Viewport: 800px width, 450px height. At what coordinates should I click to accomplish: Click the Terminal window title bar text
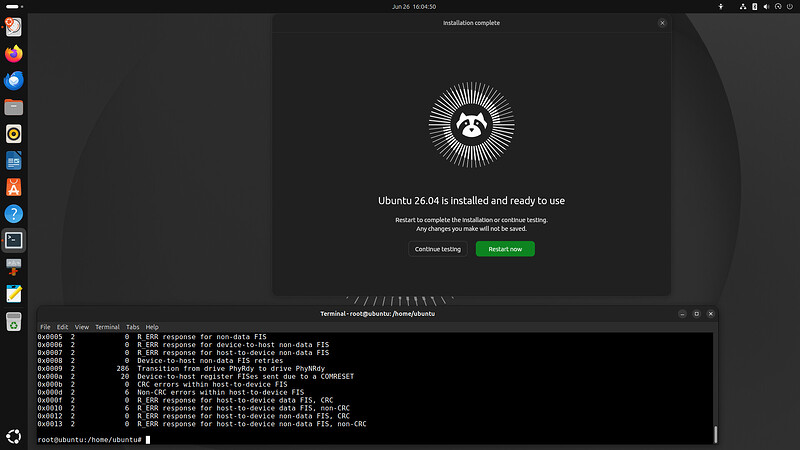(x=378, y=314)
